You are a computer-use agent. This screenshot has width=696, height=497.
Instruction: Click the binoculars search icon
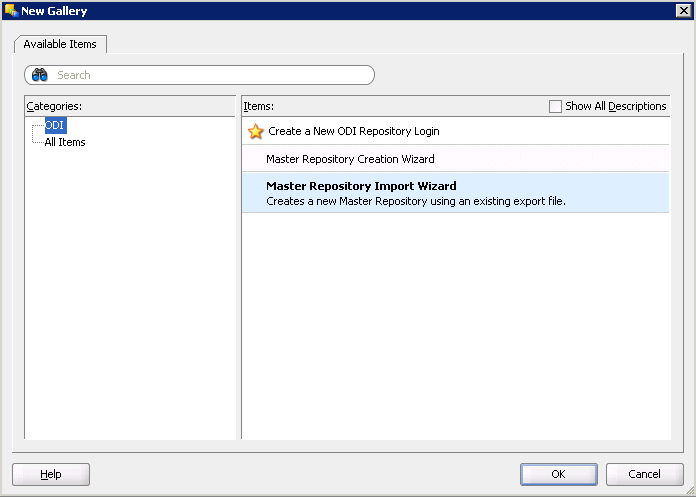40,75
